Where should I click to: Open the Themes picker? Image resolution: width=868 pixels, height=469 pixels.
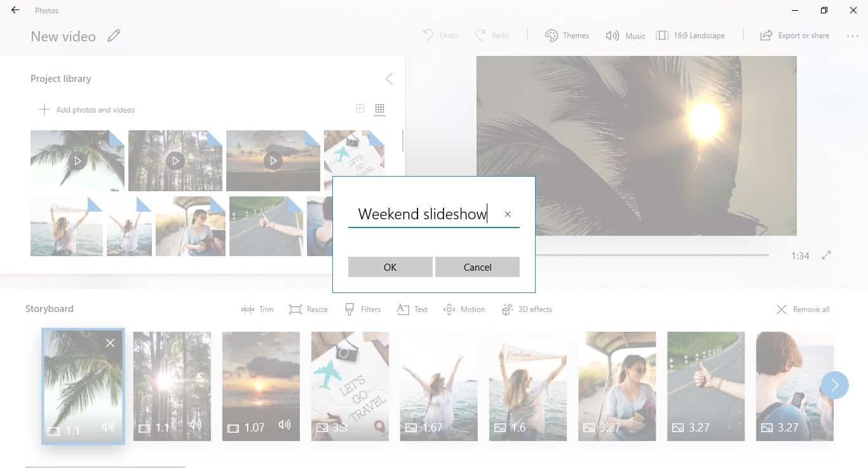[x=567, y=35]
